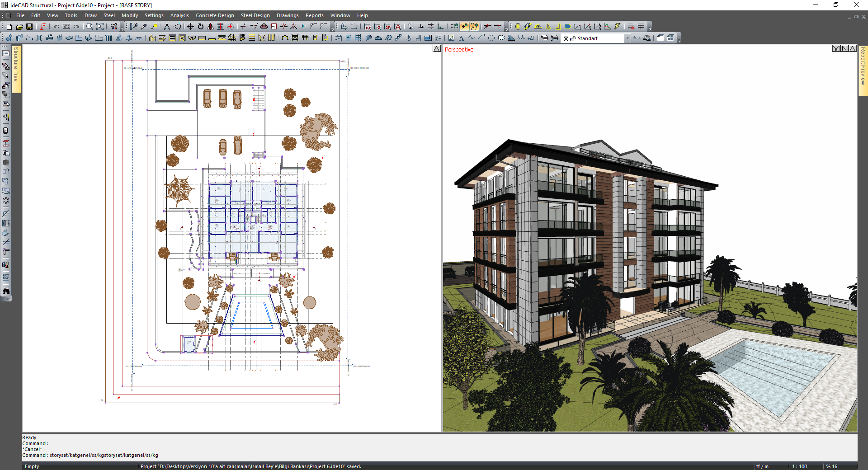The width and height of the screenshot is (868, 470).
Task: Open the Standart layer dropdown
Action: pos(627,38)
